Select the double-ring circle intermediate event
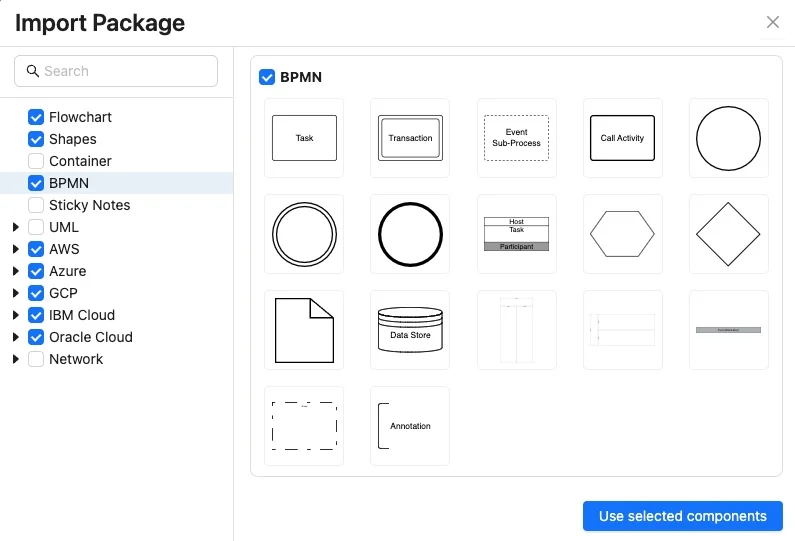Viewport: 795px width, 541px height. tap(304, 234)
